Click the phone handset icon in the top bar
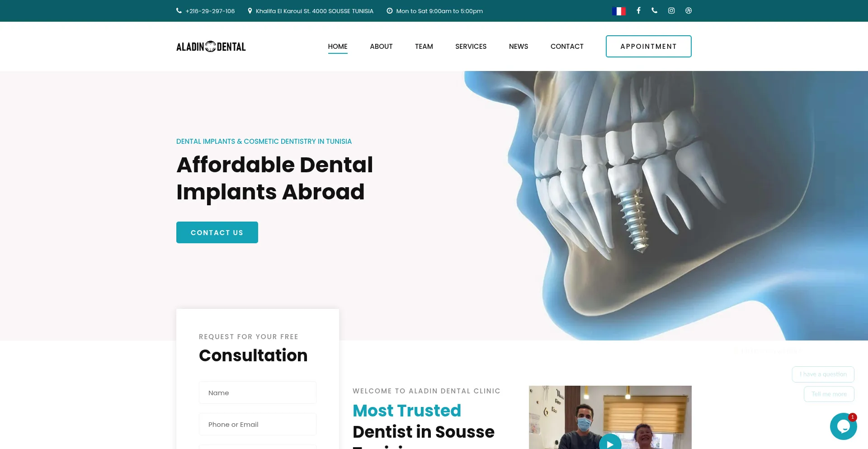Image resolution: width=868 pixels, height=449 pixels. click(x=655, y=10)
